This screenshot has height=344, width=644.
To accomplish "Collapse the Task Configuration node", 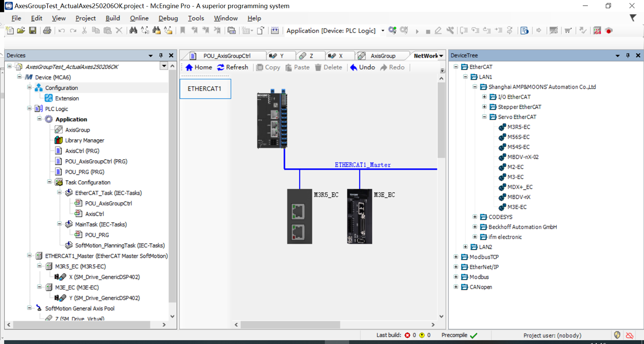I will click(x=50, y=182).
